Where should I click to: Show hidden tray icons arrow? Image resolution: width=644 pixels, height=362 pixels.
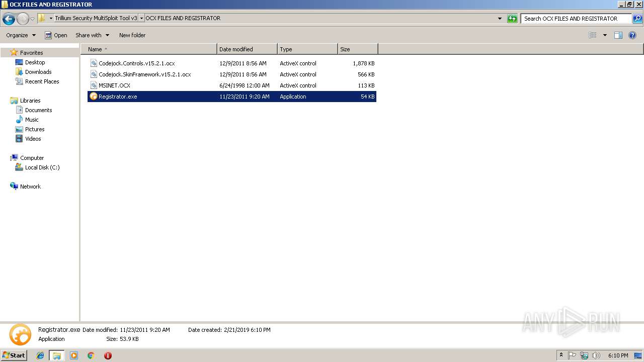[561, 355]
